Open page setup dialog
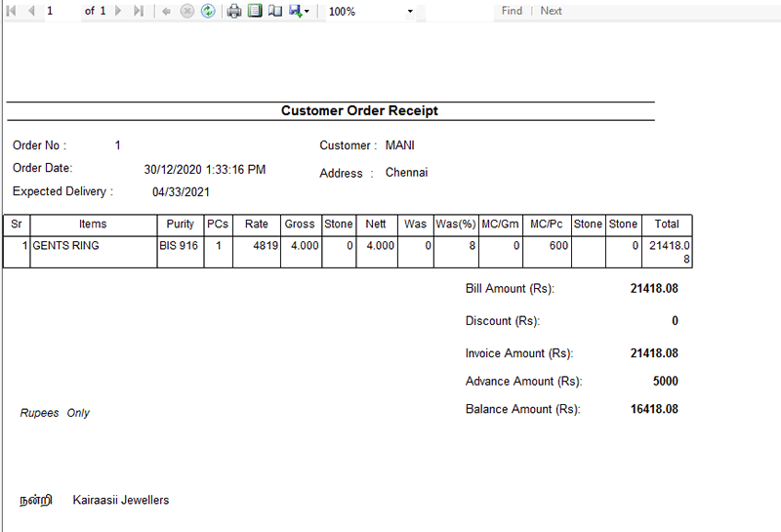Screen dimensions: 781x532 click(x=275, y=11)
